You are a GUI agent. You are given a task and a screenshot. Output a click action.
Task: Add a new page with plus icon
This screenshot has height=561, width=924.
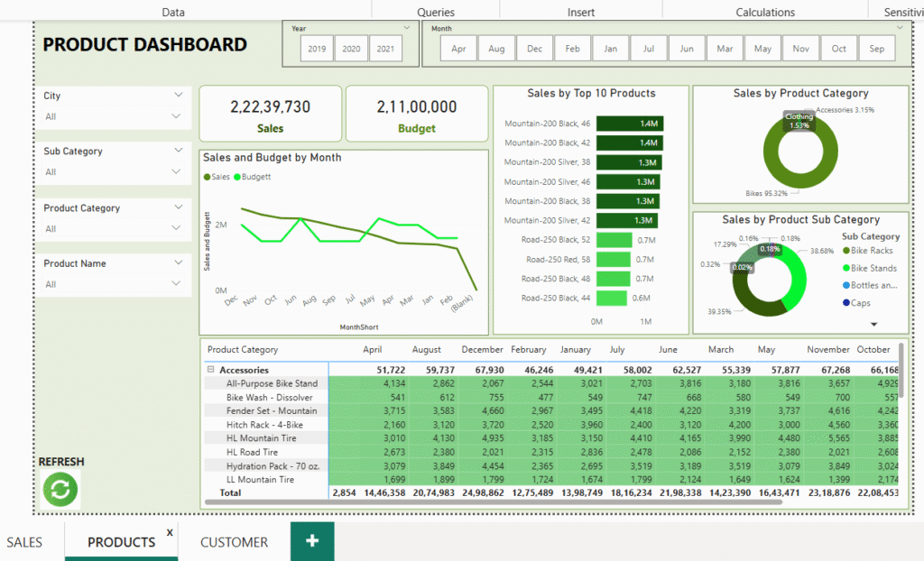(312, 541)
